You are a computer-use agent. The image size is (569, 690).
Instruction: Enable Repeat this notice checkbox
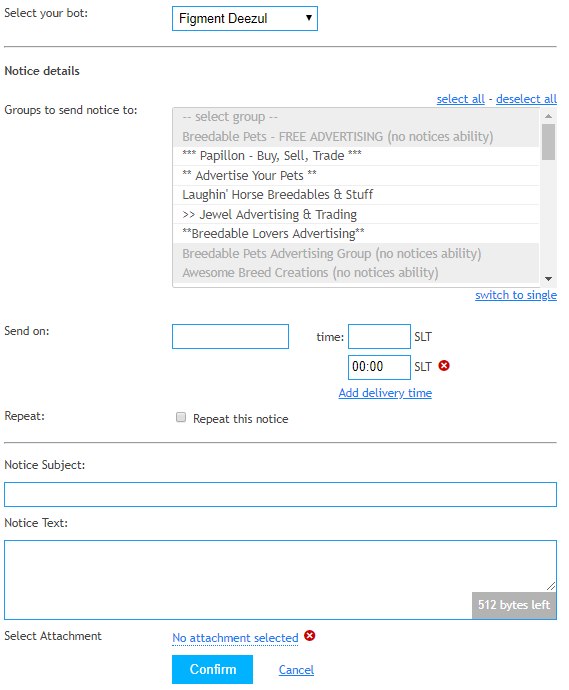[181, 417]
